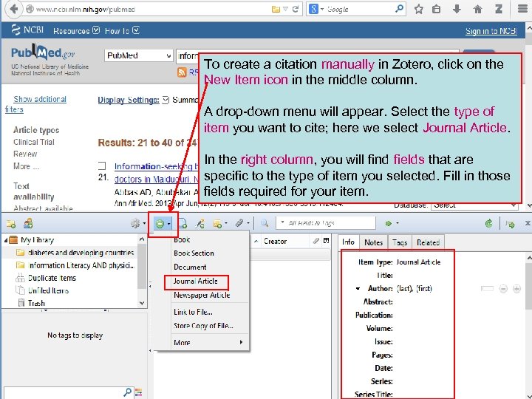Screen dimensions: 532x399
Task: Click the Zotero tab mode toggle icon
Action: point(510,224)
